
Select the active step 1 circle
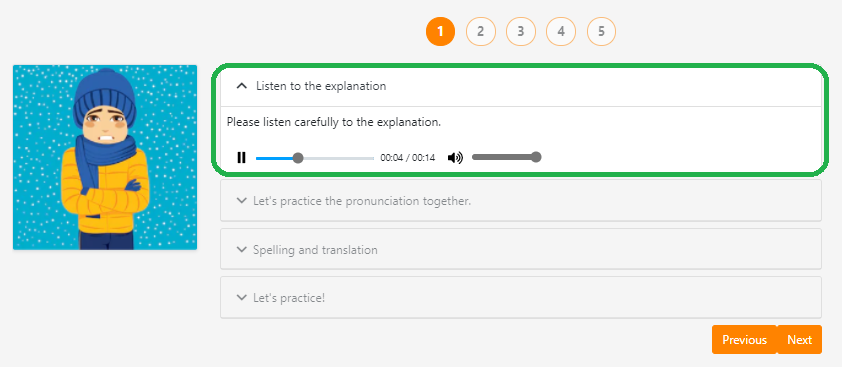tap(440, 31)
